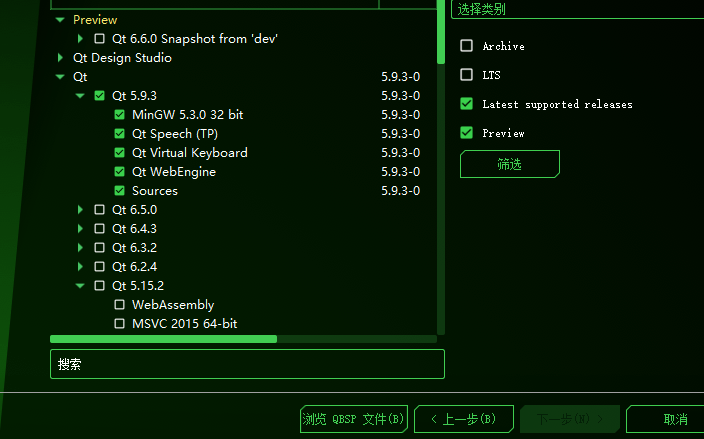Expand the Qt Design Studio node
This screenshot has height=439, width=704.
coord(61,58)
